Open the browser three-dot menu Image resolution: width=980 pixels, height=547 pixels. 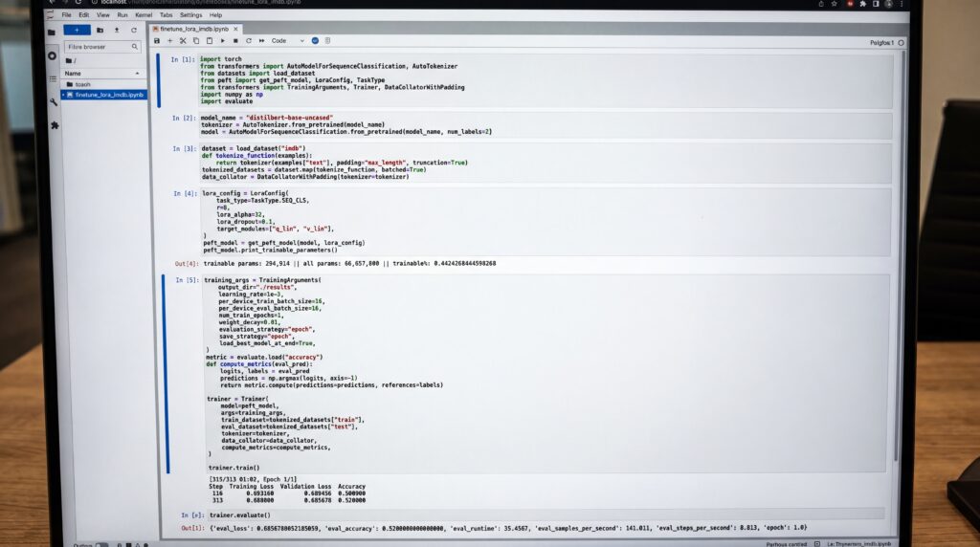point(902,3)
